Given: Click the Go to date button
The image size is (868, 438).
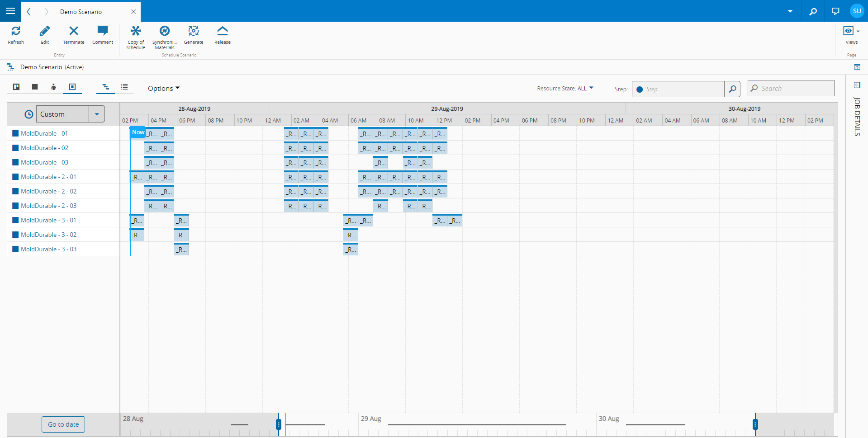Looking at the screenshot, I should [63, 424].
